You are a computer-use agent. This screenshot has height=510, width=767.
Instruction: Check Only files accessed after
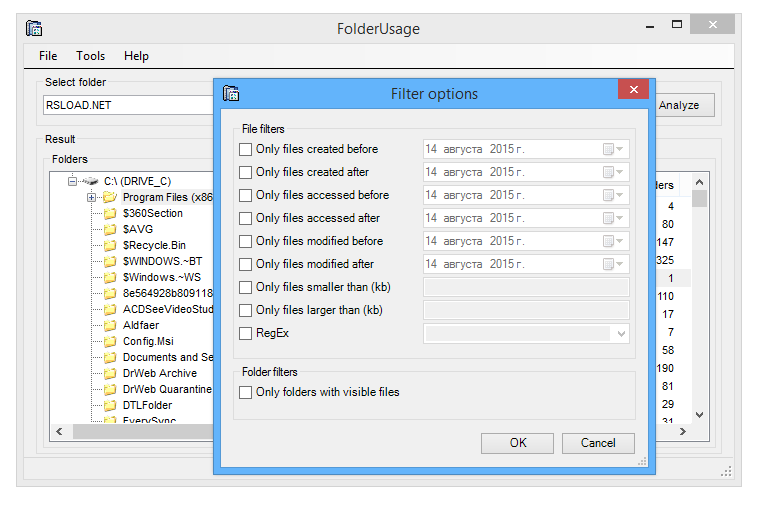[x=246, y=218]
